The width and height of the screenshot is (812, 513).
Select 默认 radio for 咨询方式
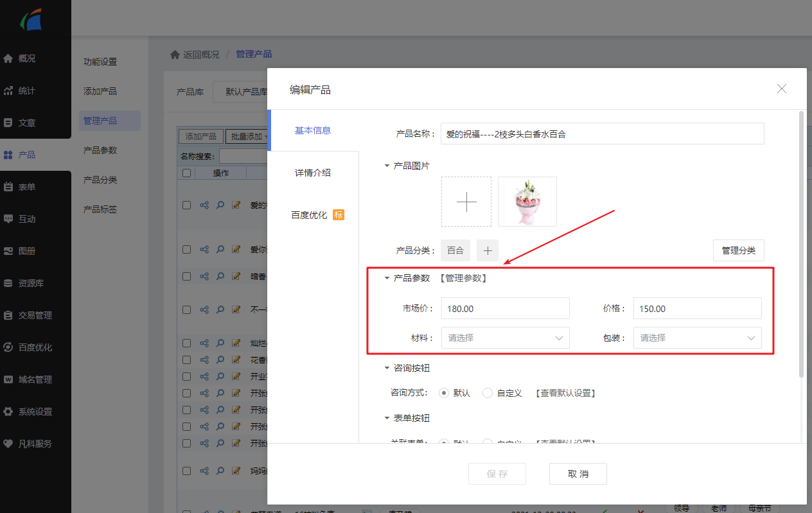[x=444, y=393]
